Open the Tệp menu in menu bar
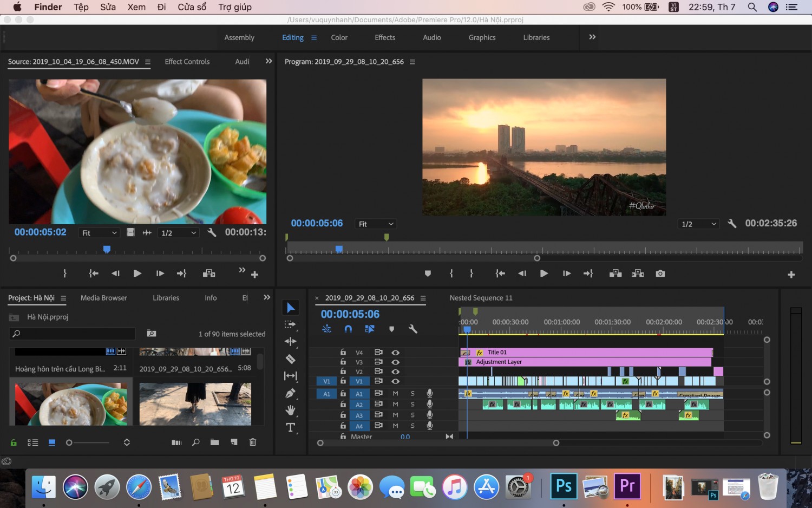 (81, 7)
